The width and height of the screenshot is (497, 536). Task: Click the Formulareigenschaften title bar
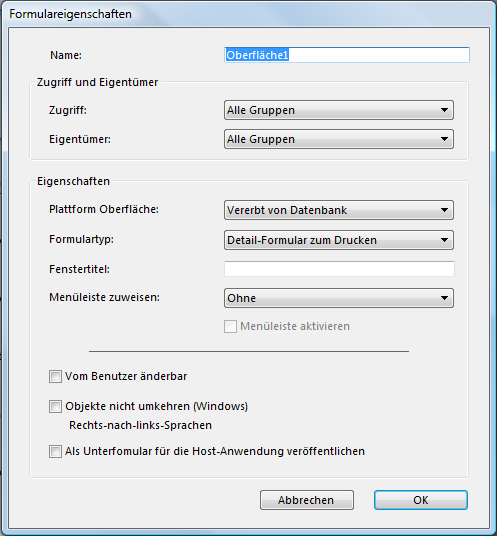pyautogui.click(x=248, y=14)
